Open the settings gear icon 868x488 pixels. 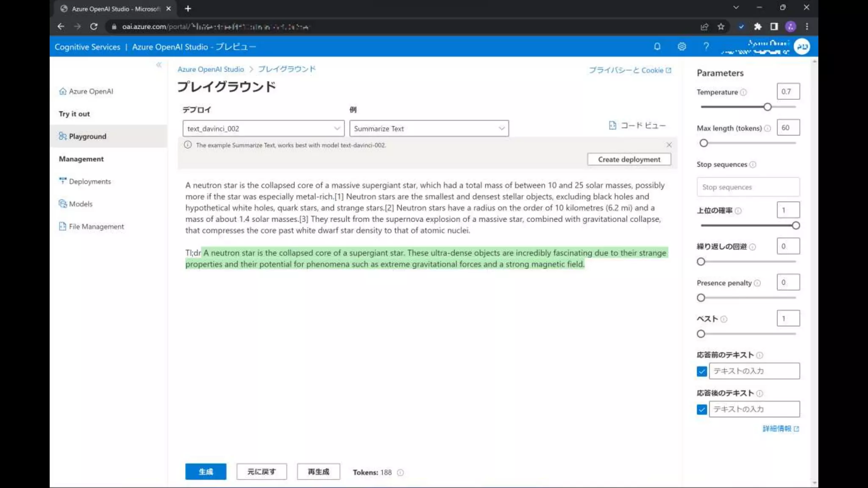click(682, 47)
